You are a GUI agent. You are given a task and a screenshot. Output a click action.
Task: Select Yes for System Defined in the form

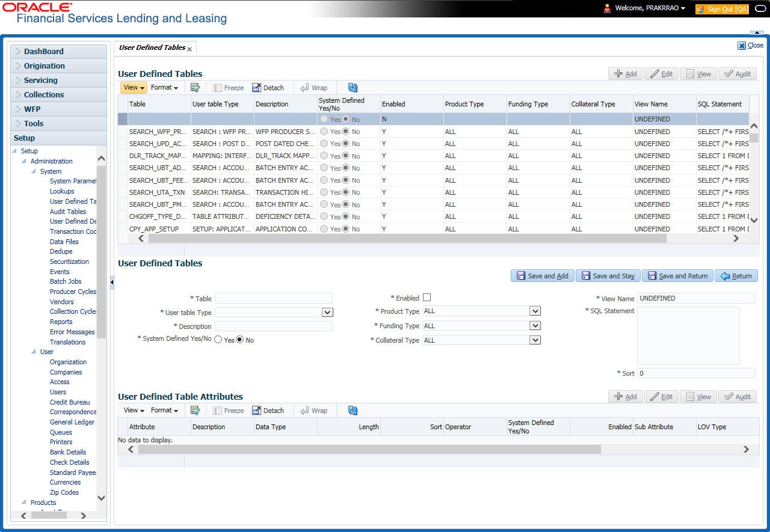coord(218,340)
